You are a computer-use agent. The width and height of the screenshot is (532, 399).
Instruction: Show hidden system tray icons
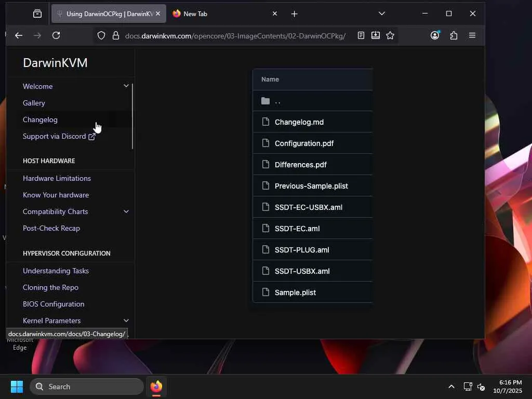pyautogui.click(x=451, y=387)
